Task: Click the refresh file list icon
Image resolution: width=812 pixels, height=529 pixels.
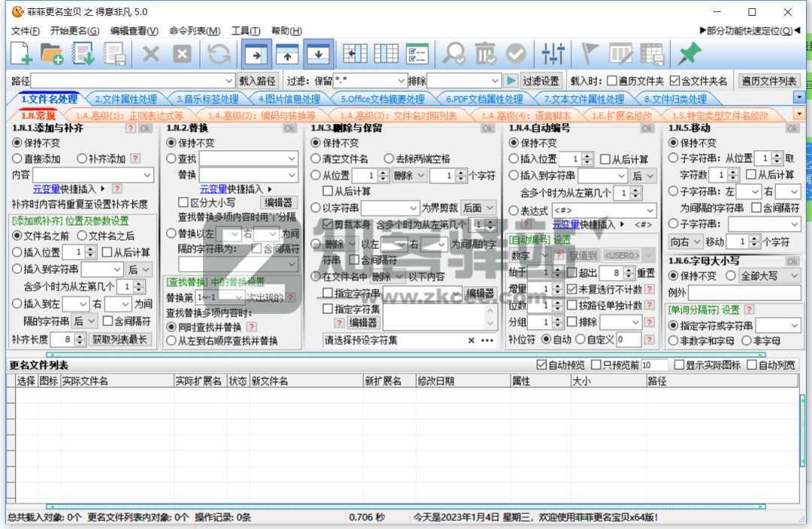Action: click(217, 54)
